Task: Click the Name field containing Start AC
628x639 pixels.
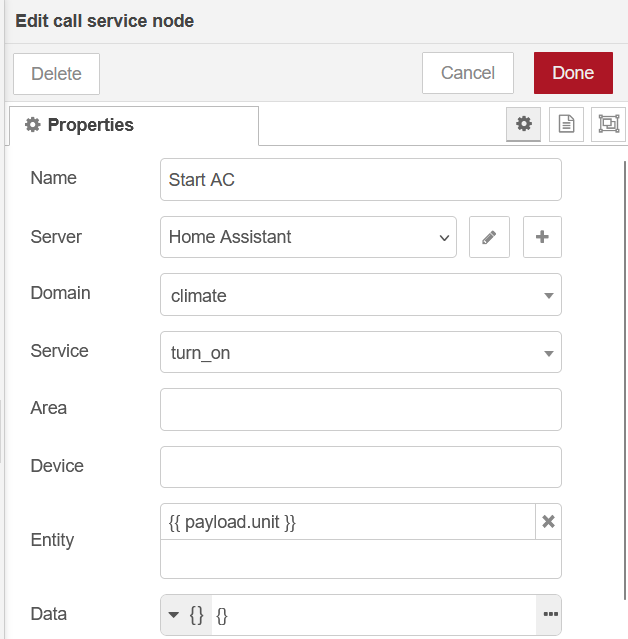Action: (360, 180)
